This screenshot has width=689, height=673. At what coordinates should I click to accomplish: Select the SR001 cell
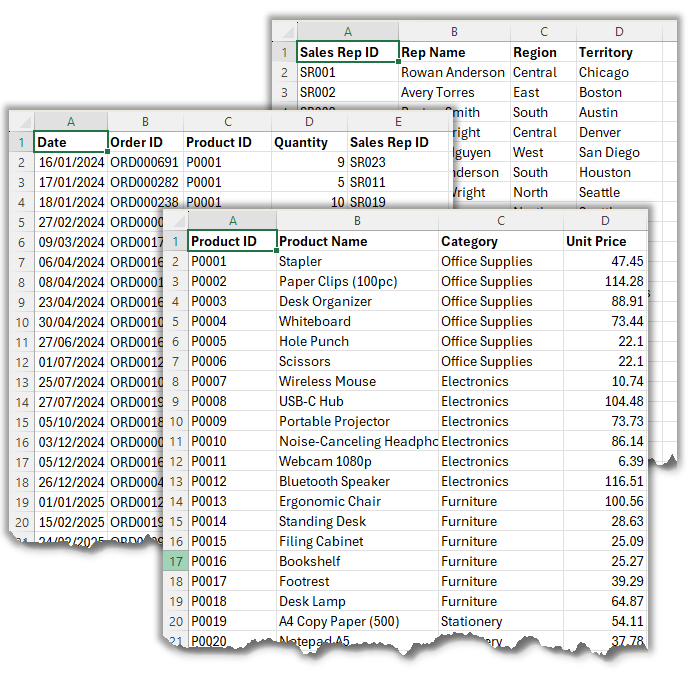(x=348, y=72)
